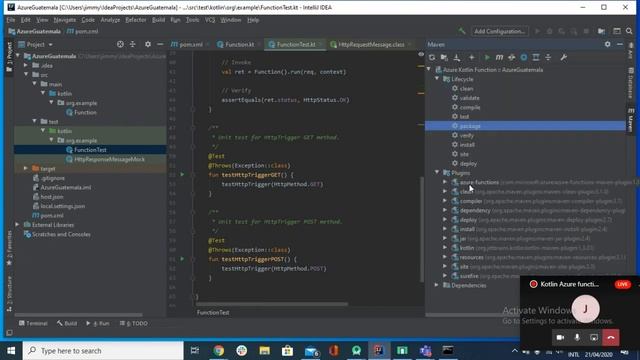The height and width of the screenshot is (360, 640).
Task: Click expand/collapse all icon in Project panel
Action: pos(133,44)
